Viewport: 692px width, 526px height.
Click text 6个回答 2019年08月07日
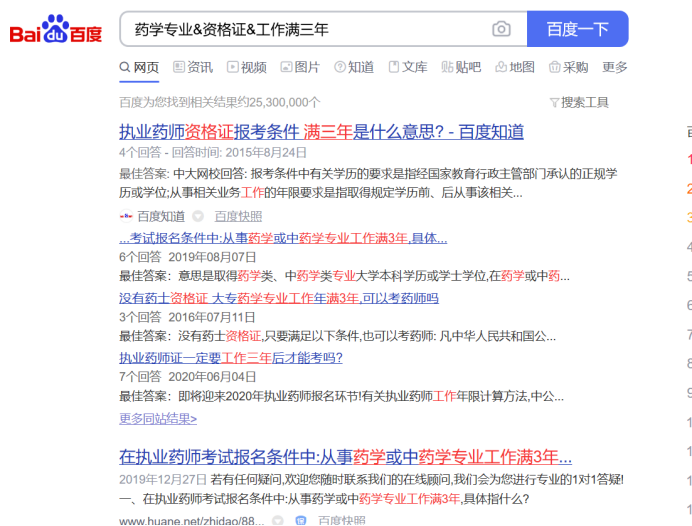coord(188,257)
